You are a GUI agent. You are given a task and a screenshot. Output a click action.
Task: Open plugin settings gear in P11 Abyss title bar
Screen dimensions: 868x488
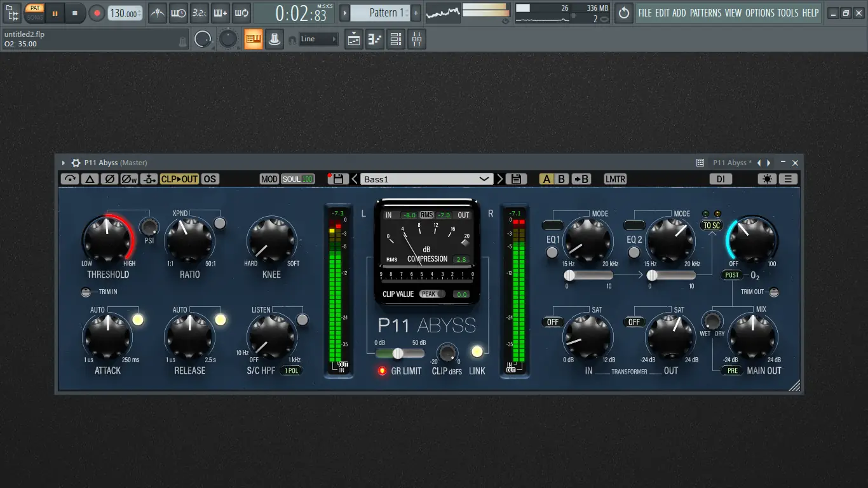[76, 163]
